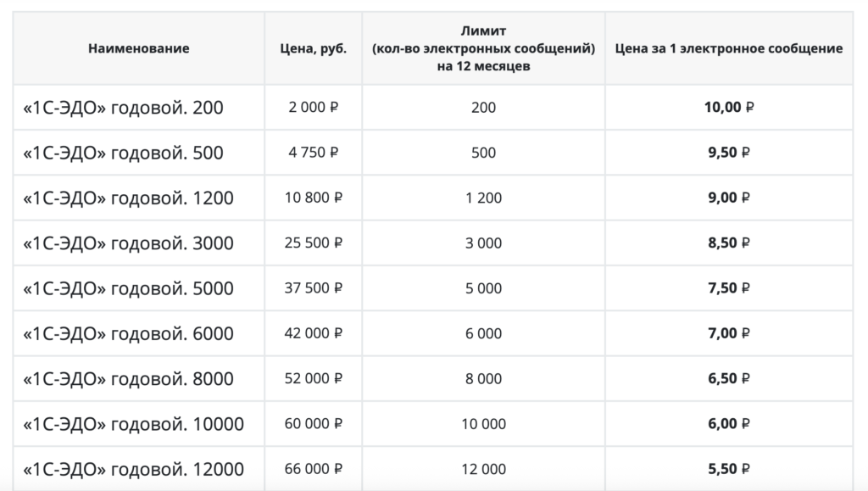Screen dimensions: 868x491
Task: Click the Наименование column header
Action: coord(138,48)
